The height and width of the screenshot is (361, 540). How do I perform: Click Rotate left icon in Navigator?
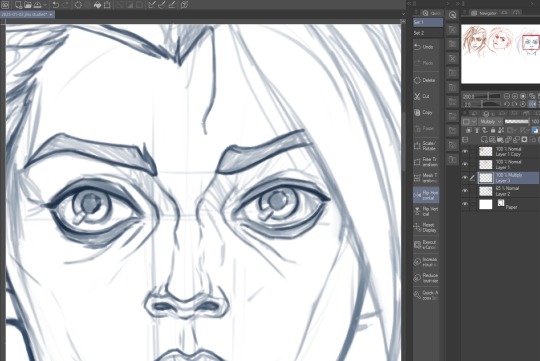[507, 104]
